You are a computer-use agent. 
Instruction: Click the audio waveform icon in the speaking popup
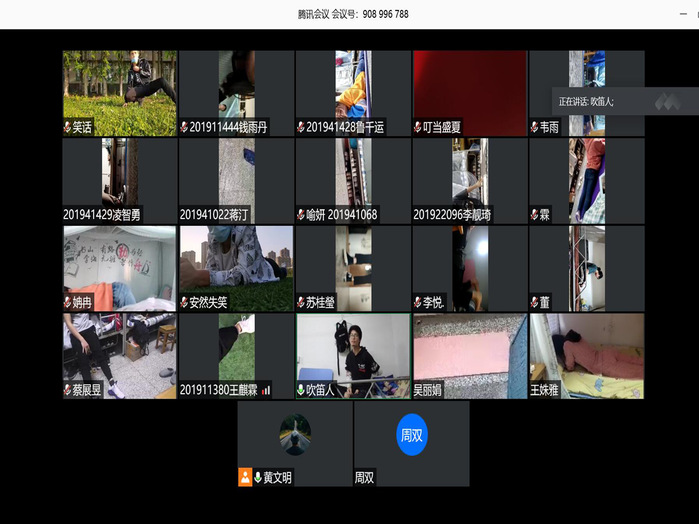coord(667,101)
